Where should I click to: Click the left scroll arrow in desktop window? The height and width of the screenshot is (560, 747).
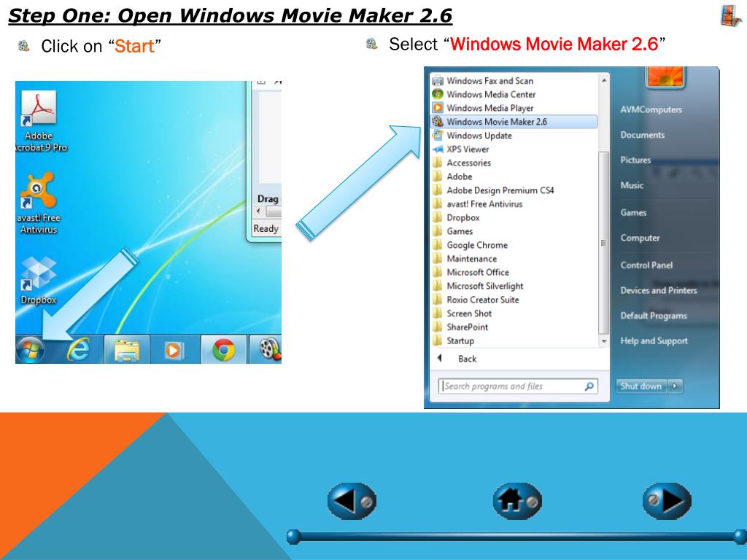click(x=259, y=211)
